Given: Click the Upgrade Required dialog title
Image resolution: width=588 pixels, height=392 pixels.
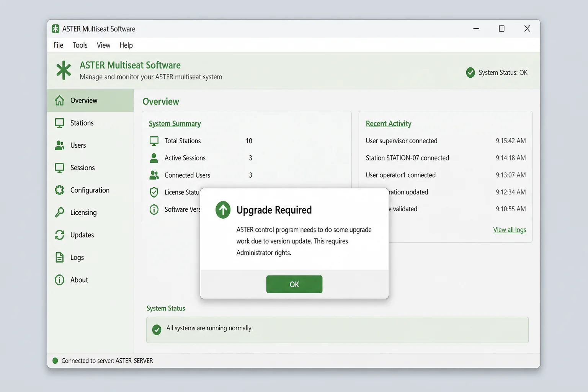Looking at the screenshot, I should [274, 210].
